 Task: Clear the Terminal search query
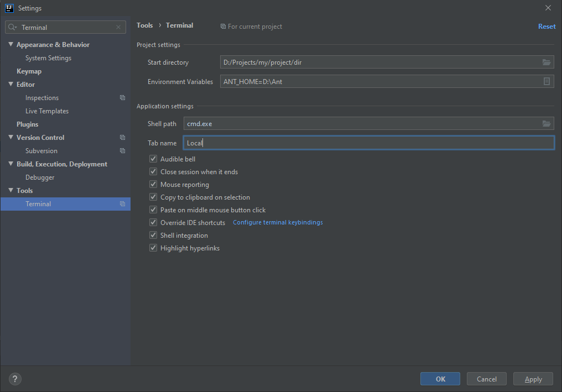tap(118, 27)
